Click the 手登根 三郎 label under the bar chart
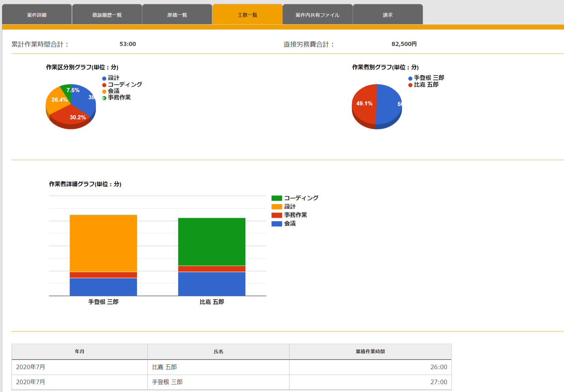This screenshot has height=392, width=564. [103, 302]
